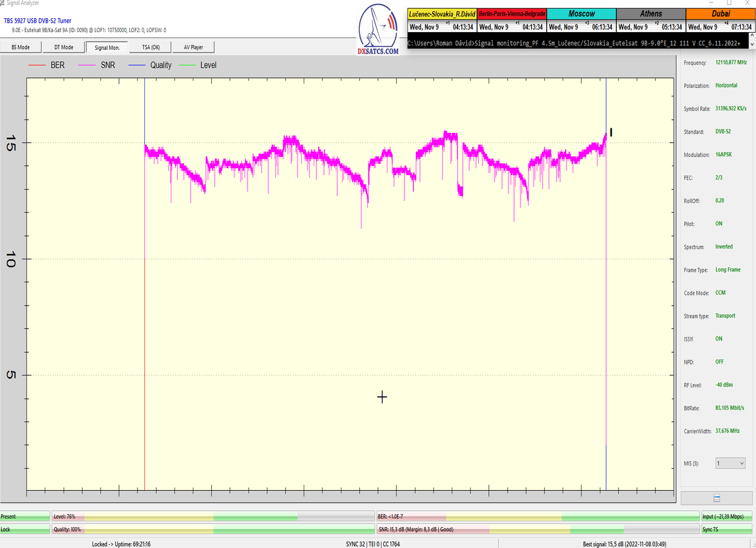Open the MIS (3) dropdown
Viewport: 756px width, 548px height.
pyautogui.click(x=730, y=463)
